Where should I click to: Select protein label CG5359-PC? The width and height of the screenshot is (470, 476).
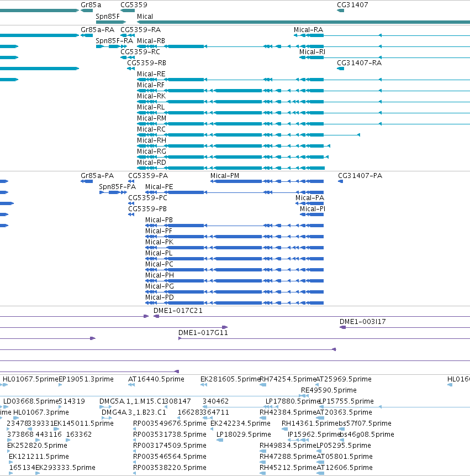pos(147,198)
